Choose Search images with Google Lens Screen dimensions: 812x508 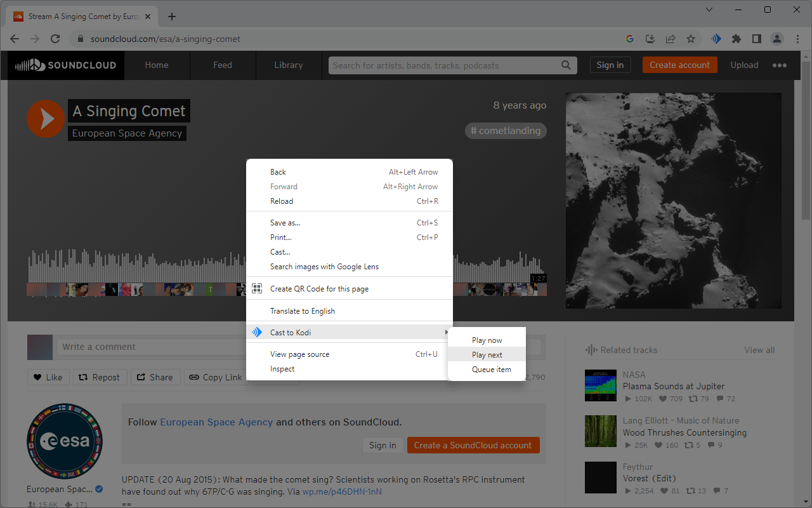(350, 267)
